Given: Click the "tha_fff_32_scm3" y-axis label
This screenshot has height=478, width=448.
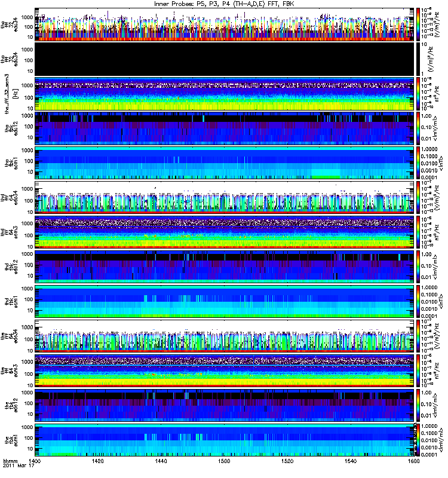Looking at the screenshot, I should click(7, 94).
